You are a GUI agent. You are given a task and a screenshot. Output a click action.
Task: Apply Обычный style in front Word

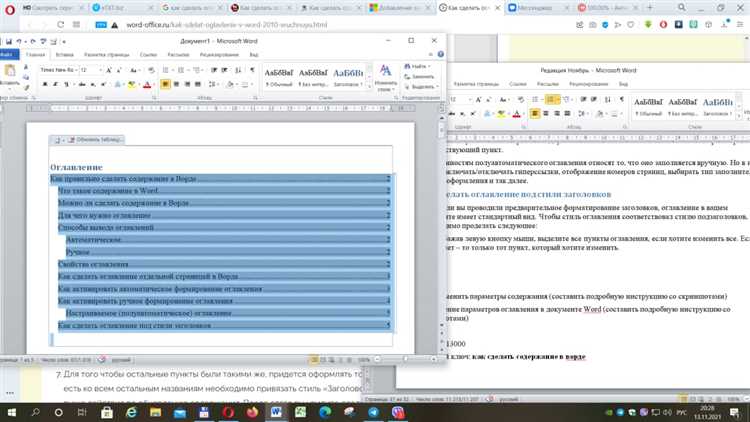coord(279,78)
